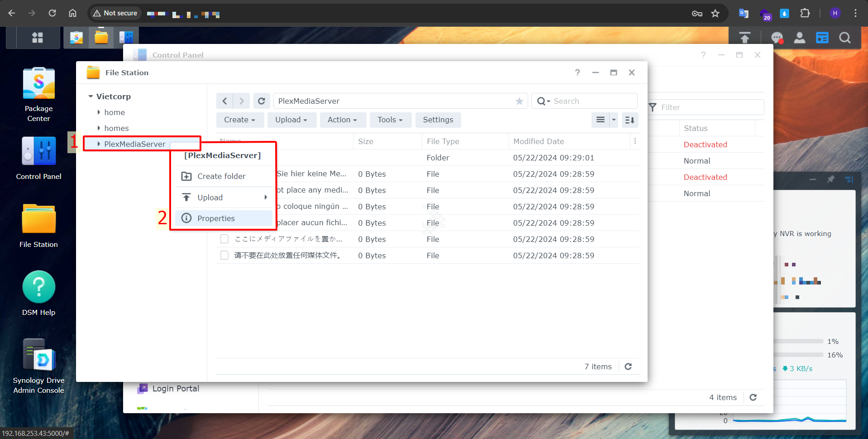Refresh the File Station folder listing
The width and height of the screenshot is (868, 439).
[x=262, y=101]
